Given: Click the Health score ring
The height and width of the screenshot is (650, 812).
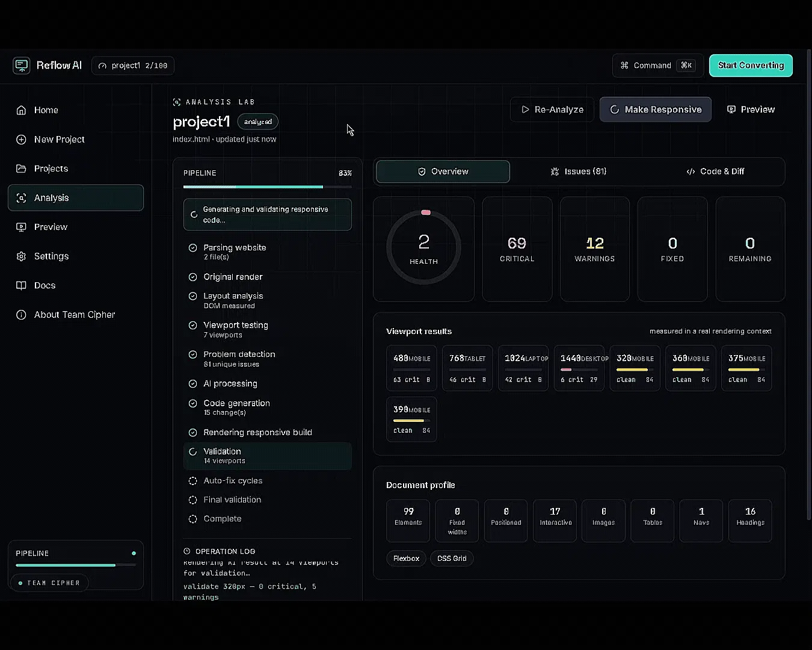Looking at the screenshot, I should click(x=423, y=247).
